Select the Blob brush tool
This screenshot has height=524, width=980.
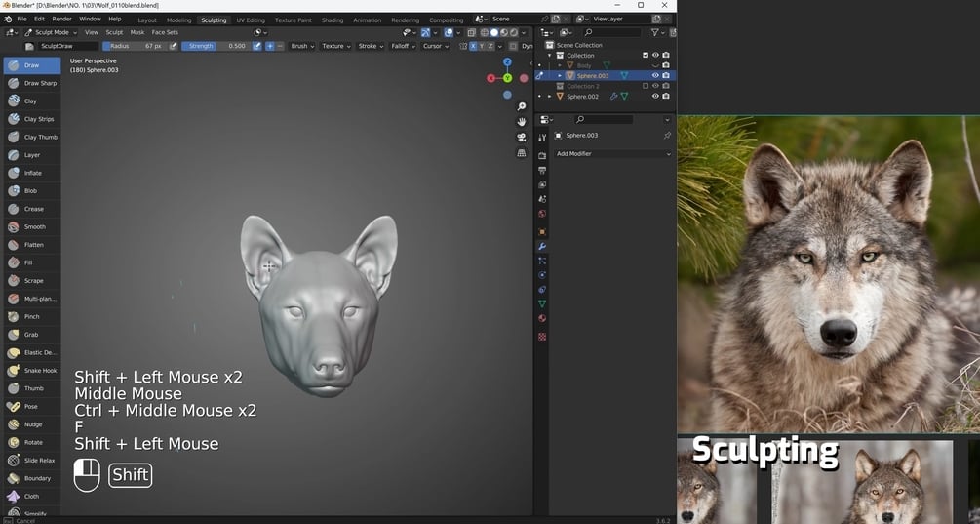[x=32, y=190]
